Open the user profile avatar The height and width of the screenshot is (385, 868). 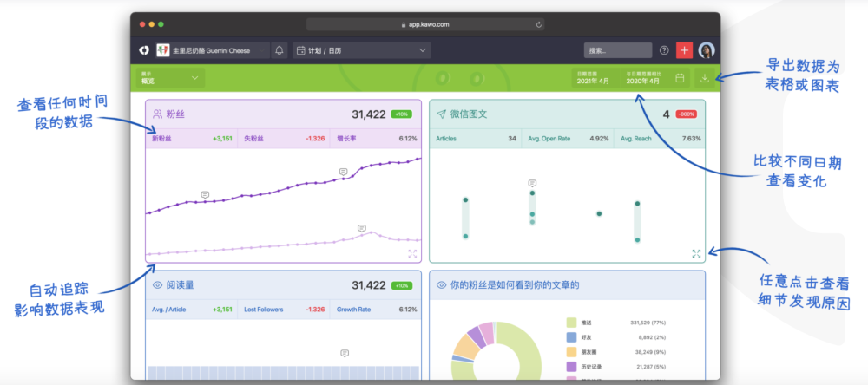click(x=707, y=50)
